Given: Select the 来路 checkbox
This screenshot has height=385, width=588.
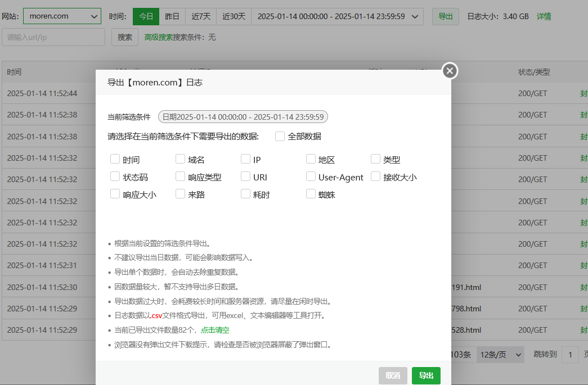Looking at the screenshot, I should tap(181, 194).
